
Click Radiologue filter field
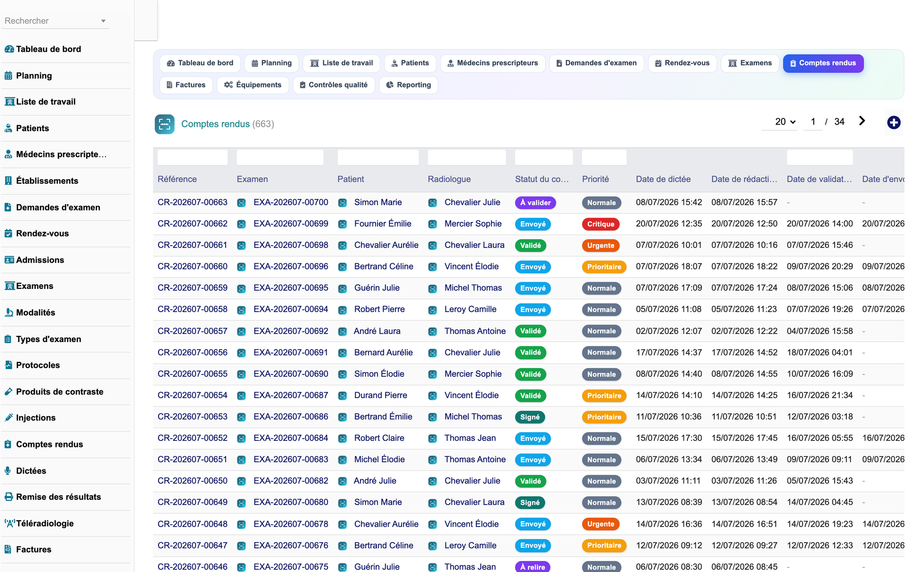[x=467, y=157]
